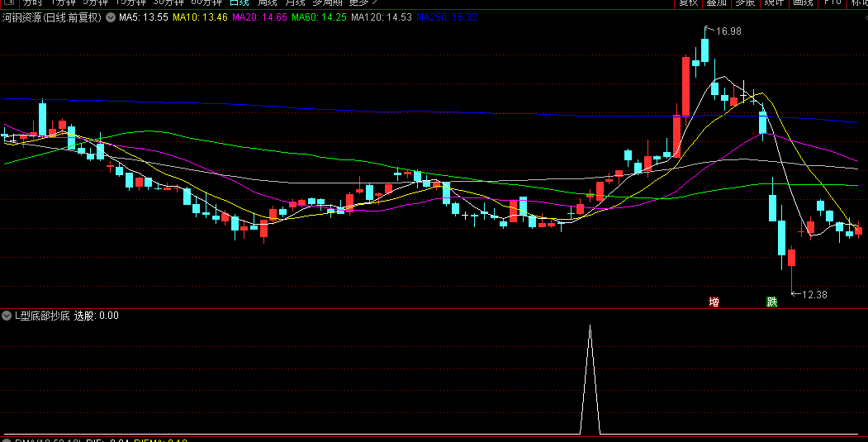Image resolution: width=868 pixels, height=442 pixels.
Task: Open the 多股 multi-stock button
Action: pyautogui.click(x=745, y=2)
